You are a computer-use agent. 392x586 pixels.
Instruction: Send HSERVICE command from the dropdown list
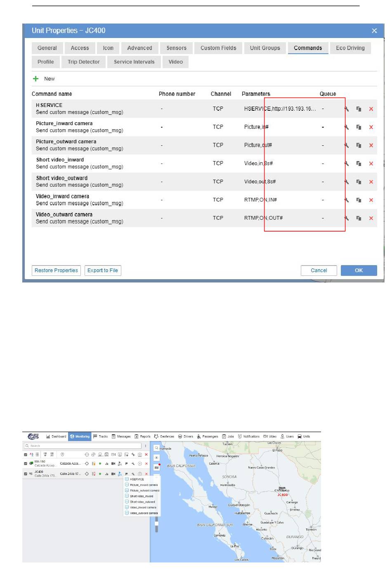(137, 479)
